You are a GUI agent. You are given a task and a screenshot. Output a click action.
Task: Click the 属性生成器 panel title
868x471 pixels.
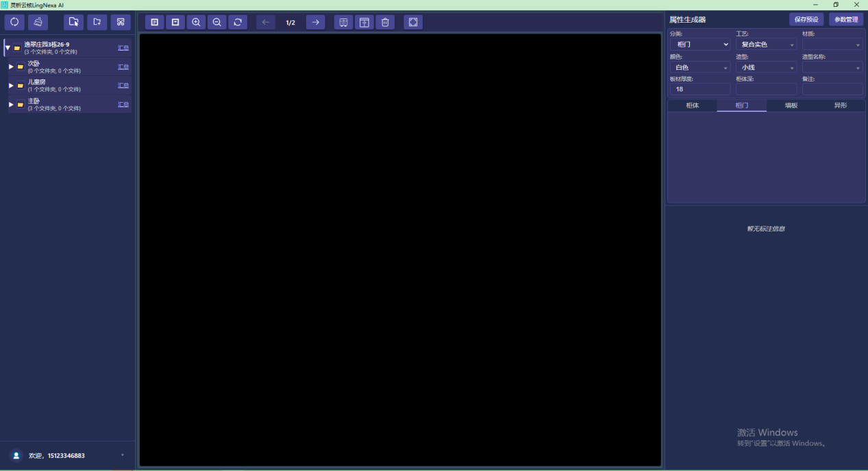point(687,20)
